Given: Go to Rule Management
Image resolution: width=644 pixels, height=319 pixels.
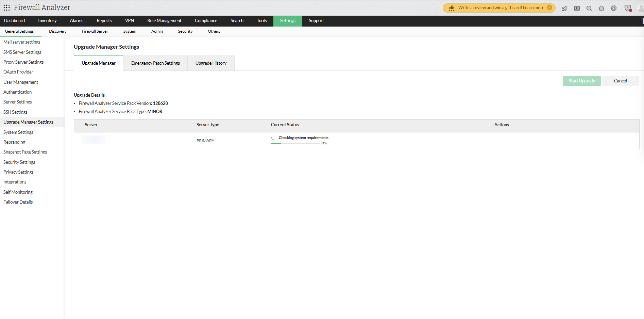Looking at the screenshot, I should coord(165,21).
